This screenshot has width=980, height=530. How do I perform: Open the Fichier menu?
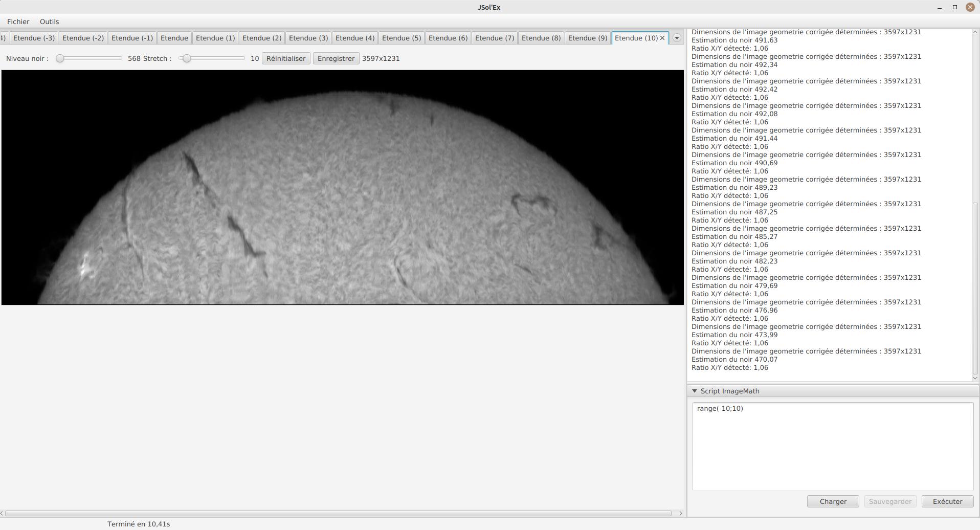[18, 21]
